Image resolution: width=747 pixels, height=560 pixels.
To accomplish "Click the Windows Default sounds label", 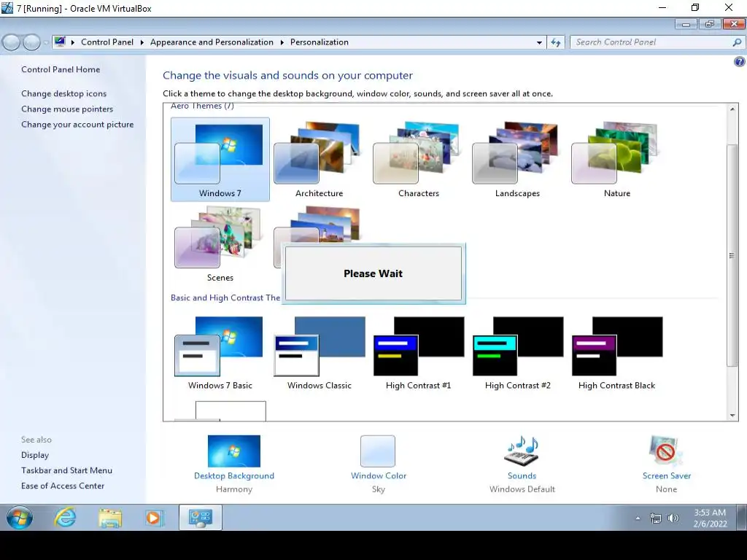I will click(522, 489).
